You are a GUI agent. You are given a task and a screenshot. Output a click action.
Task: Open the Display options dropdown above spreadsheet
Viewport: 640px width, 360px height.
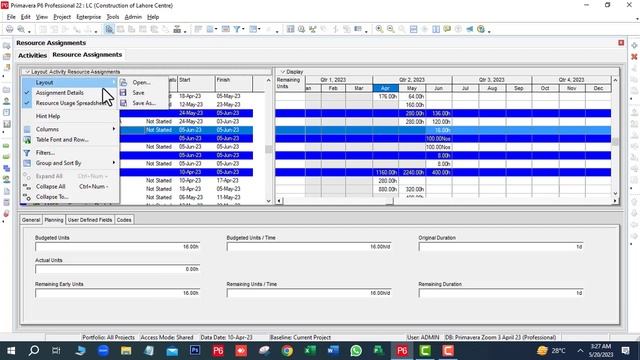(283, 72)
